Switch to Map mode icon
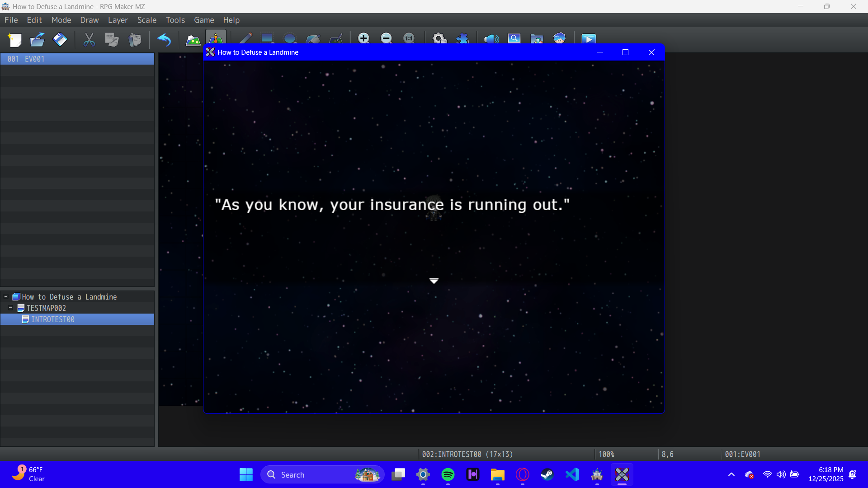The width and height of the screenshot is (868, 488). (x=193, y=40)
